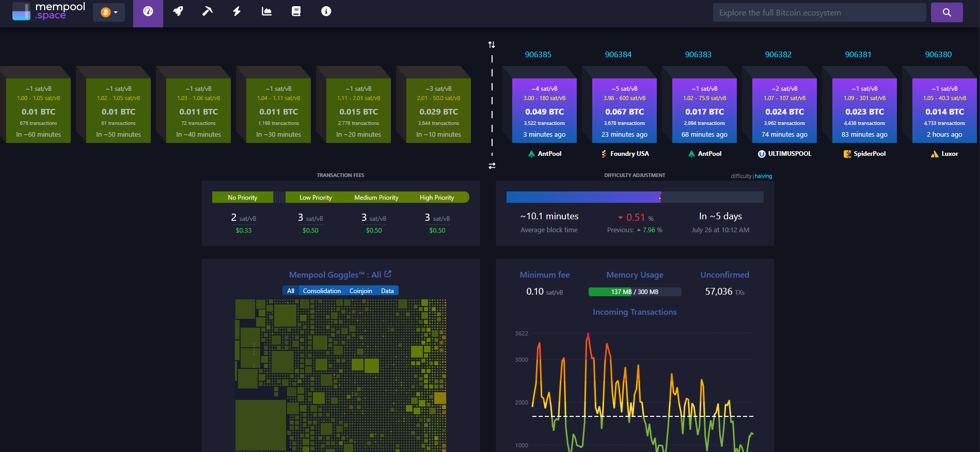Open the Mining pickaxe icon
This screenshot has height=452, width=980.
[x=208, y=11]
